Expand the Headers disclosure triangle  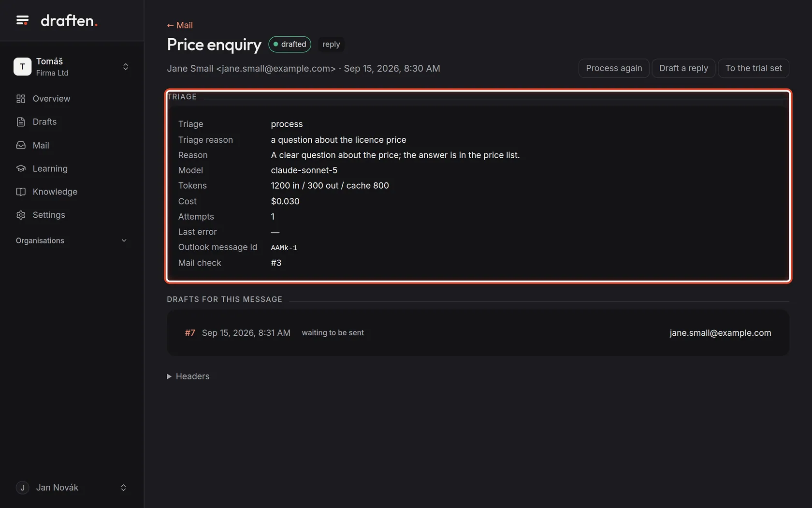[169, 376]
